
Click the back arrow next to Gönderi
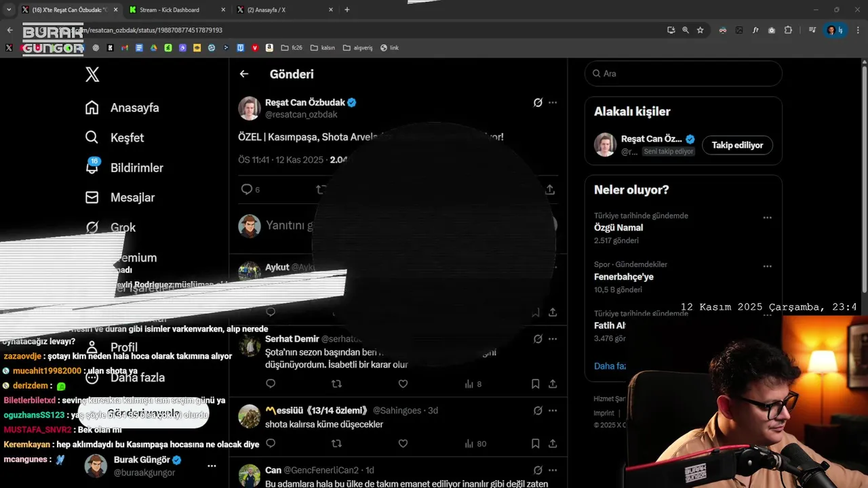tap(244, 74)
